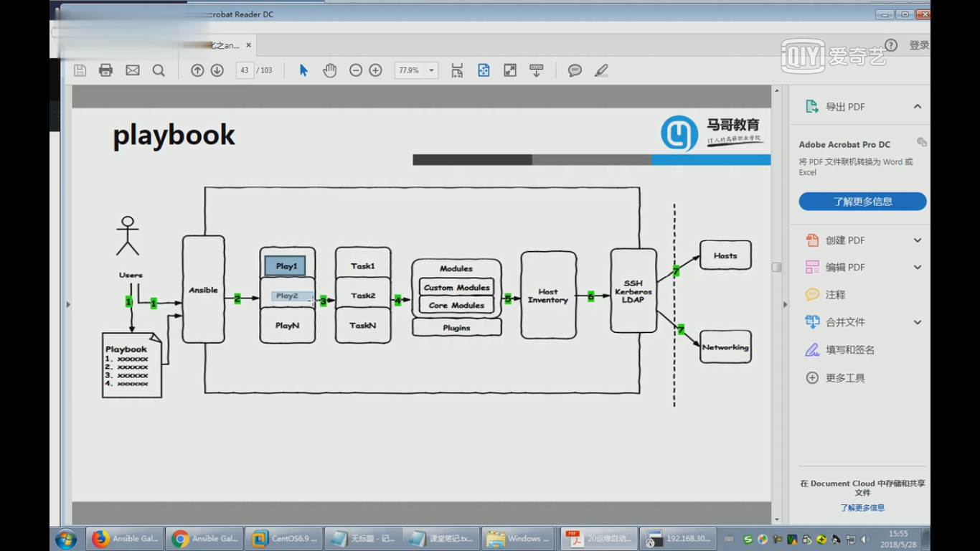This screenshot has height=551, width=980.
Task: Expand the 创建 PDF chevron
Action: (918, 240)
